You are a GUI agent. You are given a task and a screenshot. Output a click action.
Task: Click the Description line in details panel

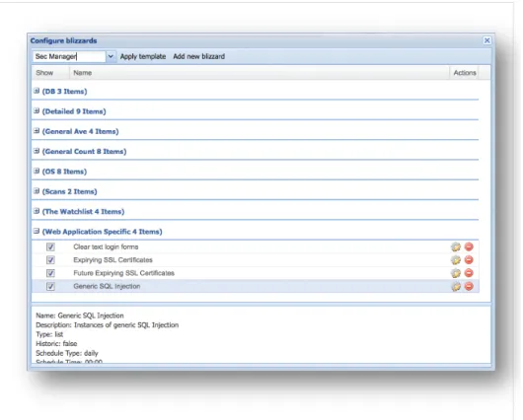pyautogui.click(x=108, y=325)
